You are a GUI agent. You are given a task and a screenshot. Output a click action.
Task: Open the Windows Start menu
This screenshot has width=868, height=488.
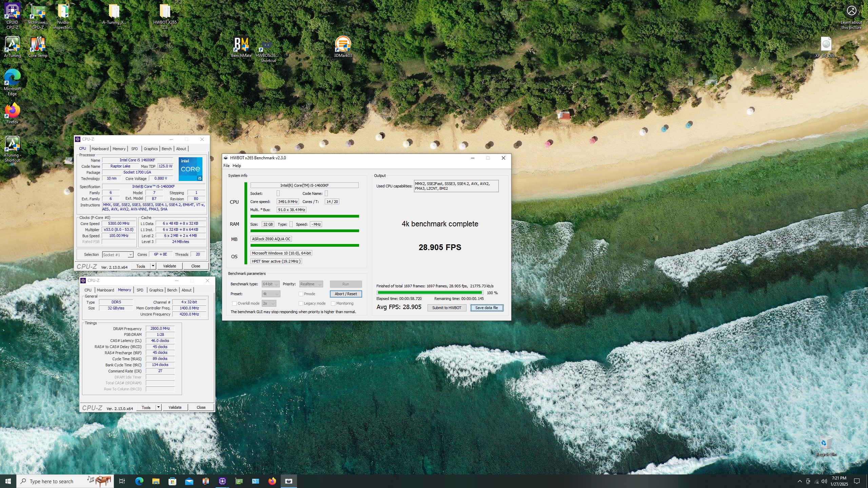[x=8, y=481]
